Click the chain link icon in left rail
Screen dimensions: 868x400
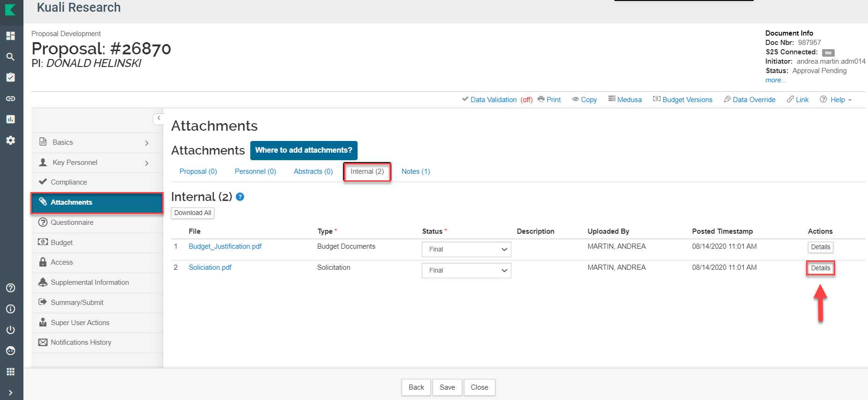pyautogui.click(x=10, y=98)
